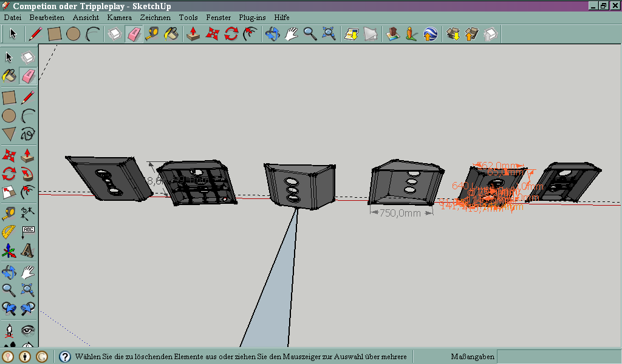
Task: Select the 3D Text tool
Action: pos(27,250)
